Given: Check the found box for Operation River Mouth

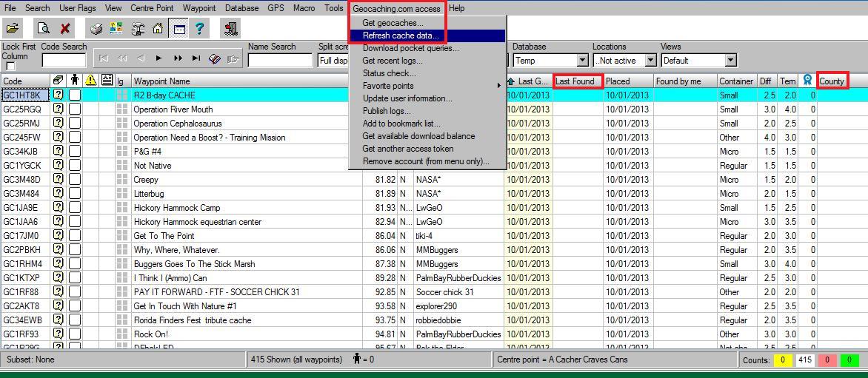Looking at the screenshot, I should (75, 109).
